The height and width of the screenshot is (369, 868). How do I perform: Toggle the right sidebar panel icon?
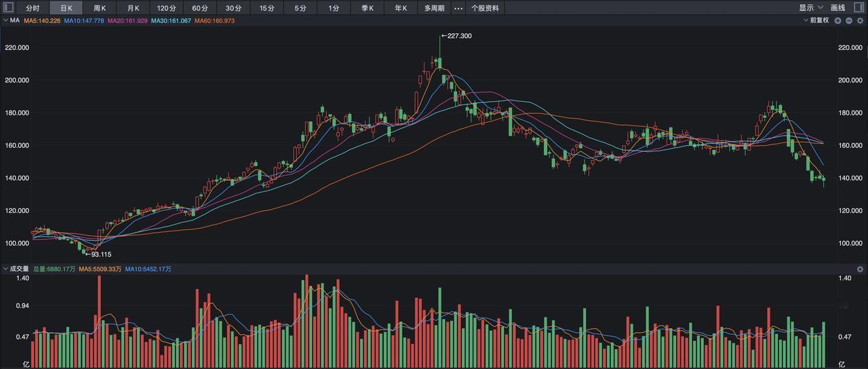point(859,8)
